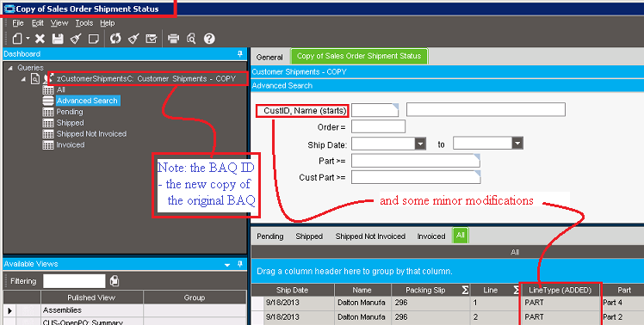Click the row selector arrow beside Assemblies
Image resolution: width=644 pixels, height=325 pixels.
(9, 310)
